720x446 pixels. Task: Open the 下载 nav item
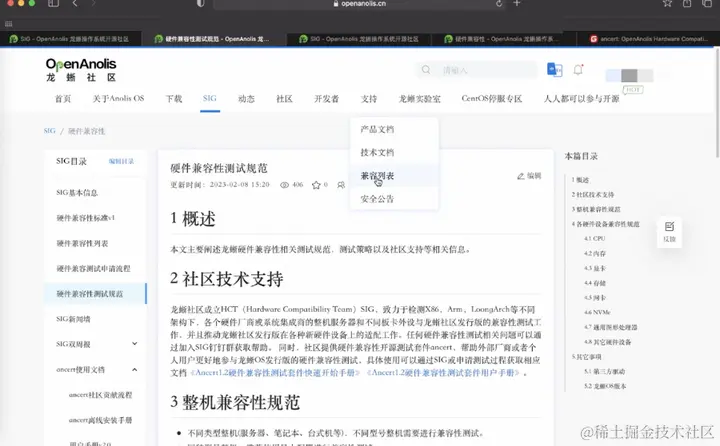click(174, 99)
